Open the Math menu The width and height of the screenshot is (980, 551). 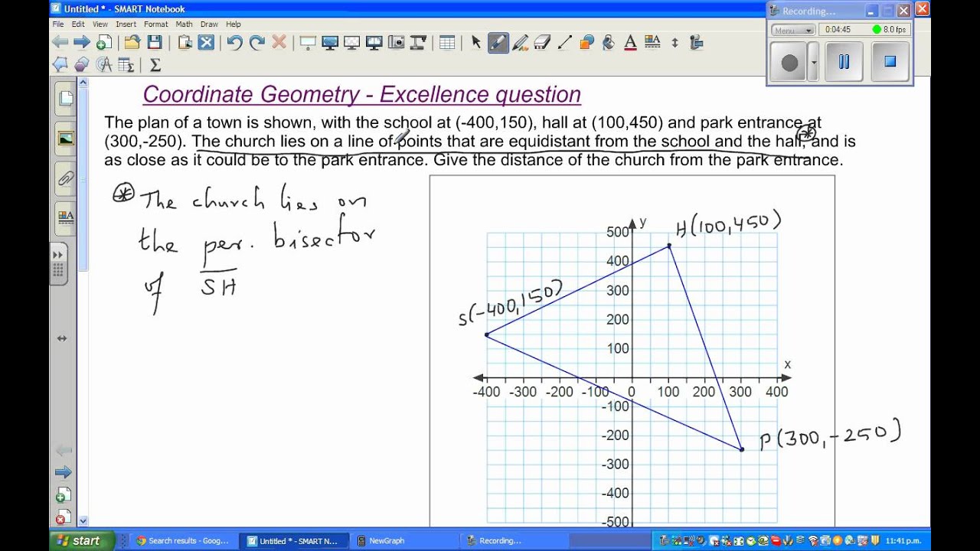[x=184, y=24]
